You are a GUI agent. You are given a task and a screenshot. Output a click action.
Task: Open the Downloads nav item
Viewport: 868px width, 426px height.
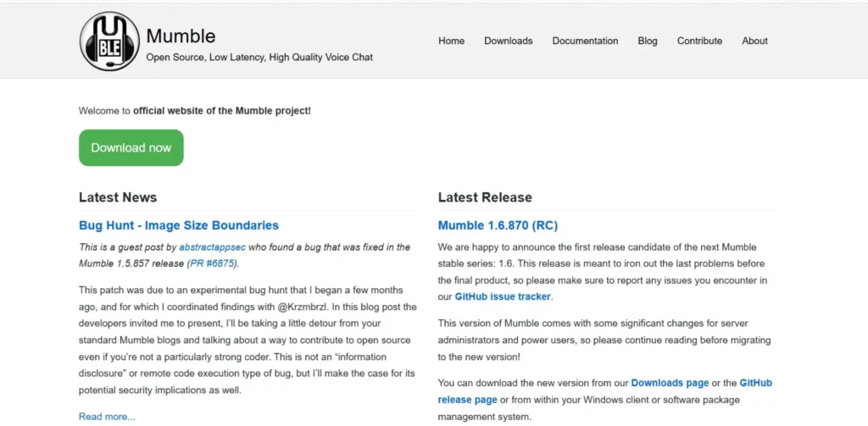(x=508, y=41)
